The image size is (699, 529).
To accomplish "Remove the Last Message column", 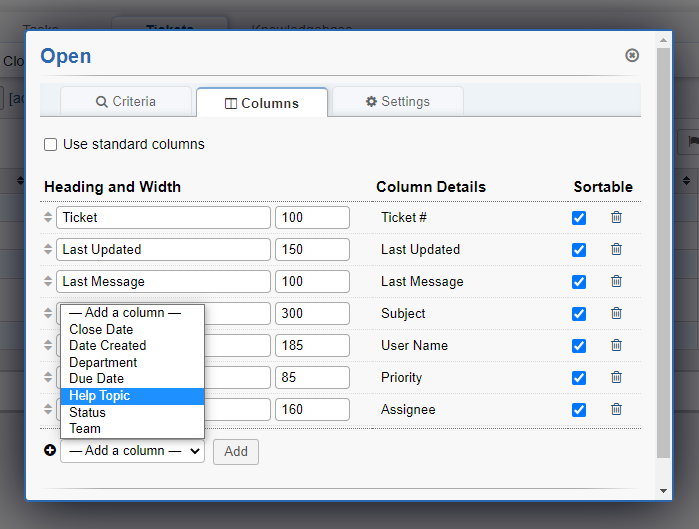I will pos(616,281).
